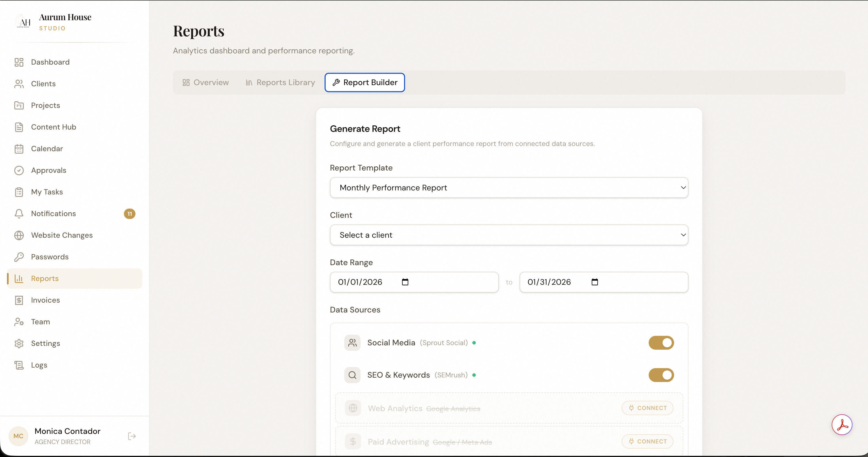This screenshot has width=868, height=457.
Task: Click the Approvals checkmark circle icon
Action: [19, 170]
